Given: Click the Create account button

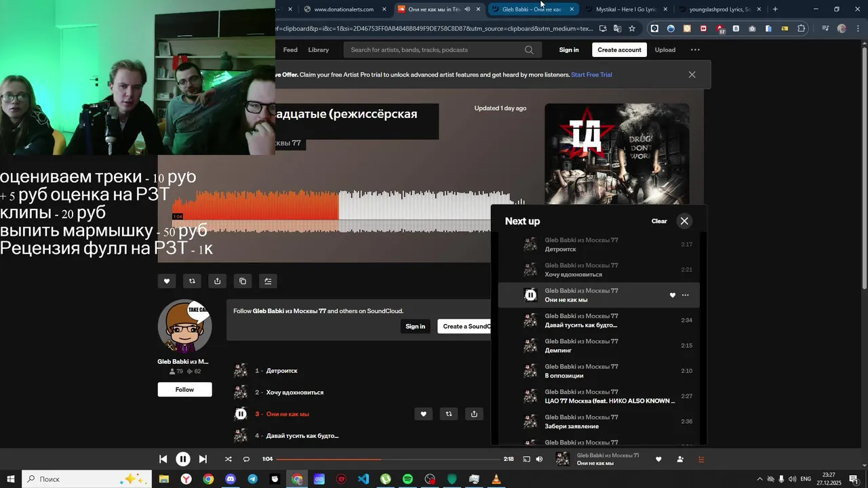Looking at the screenshot, I should (619, 49).
